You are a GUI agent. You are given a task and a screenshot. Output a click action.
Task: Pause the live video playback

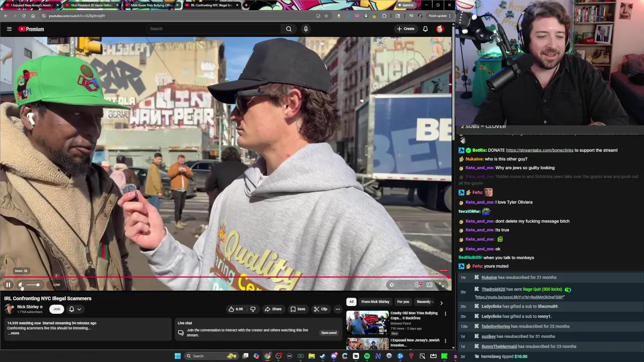coord(8,285)
